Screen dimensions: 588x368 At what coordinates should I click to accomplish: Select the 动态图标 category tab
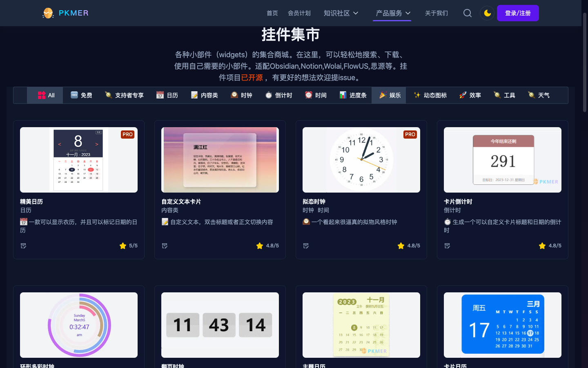pos(430,95)
